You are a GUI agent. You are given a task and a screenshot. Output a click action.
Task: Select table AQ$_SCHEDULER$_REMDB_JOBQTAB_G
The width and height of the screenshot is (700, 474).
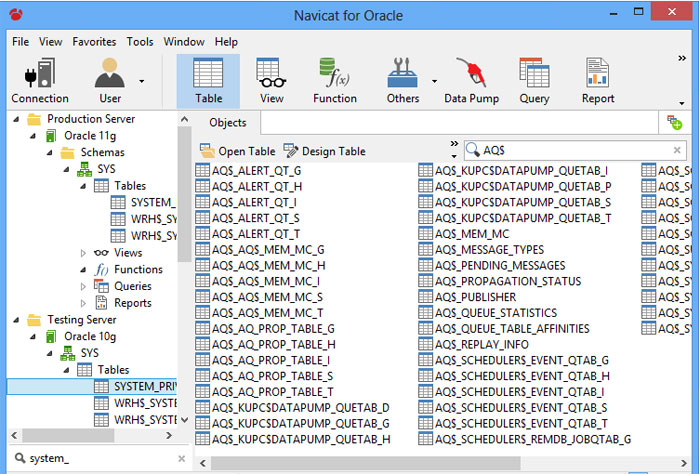[525, 440]
